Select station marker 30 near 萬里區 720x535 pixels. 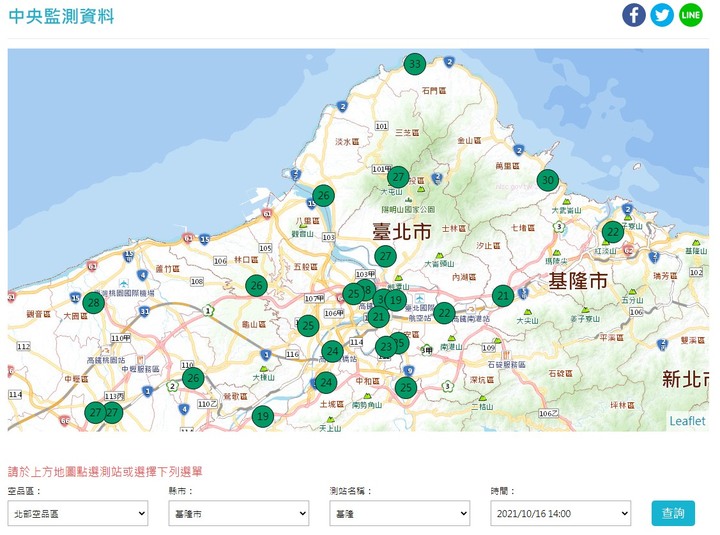coord(547,180)
